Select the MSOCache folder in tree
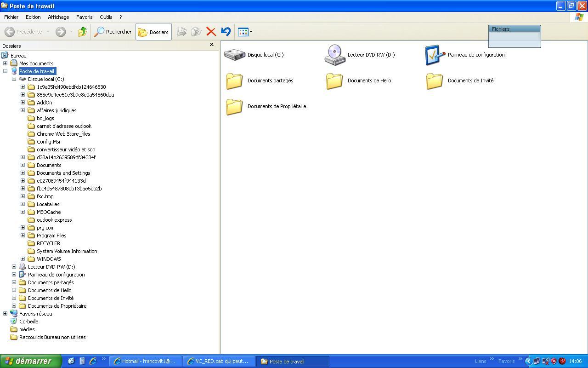The width and height of the screenshot is (588, 368). point(49,212)
